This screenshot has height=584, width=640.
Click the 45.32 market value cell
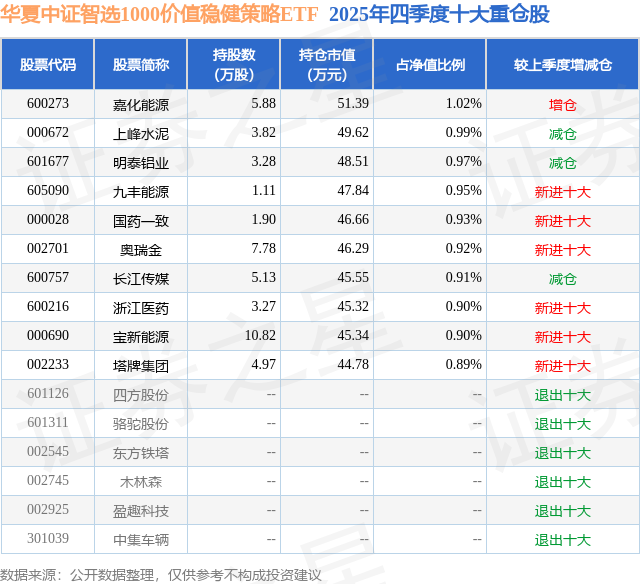353,306
